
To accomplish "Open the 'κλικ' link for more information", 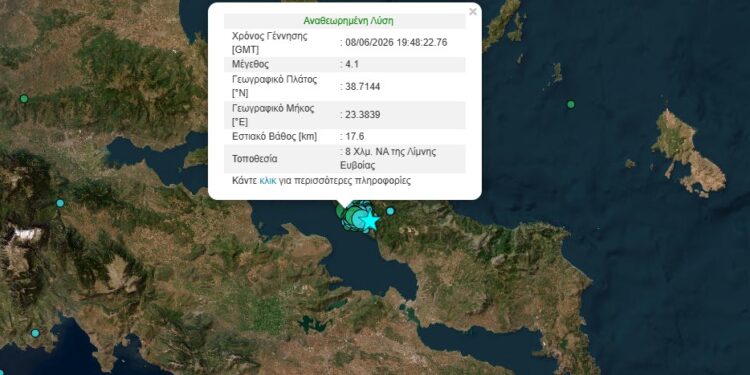I will [x=268, y=181].
